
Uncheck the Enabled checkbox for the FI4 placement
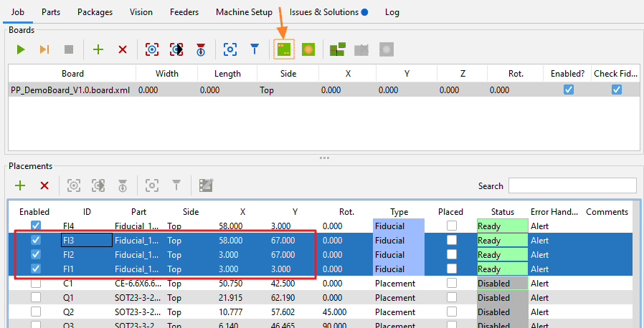coord(36,226)
